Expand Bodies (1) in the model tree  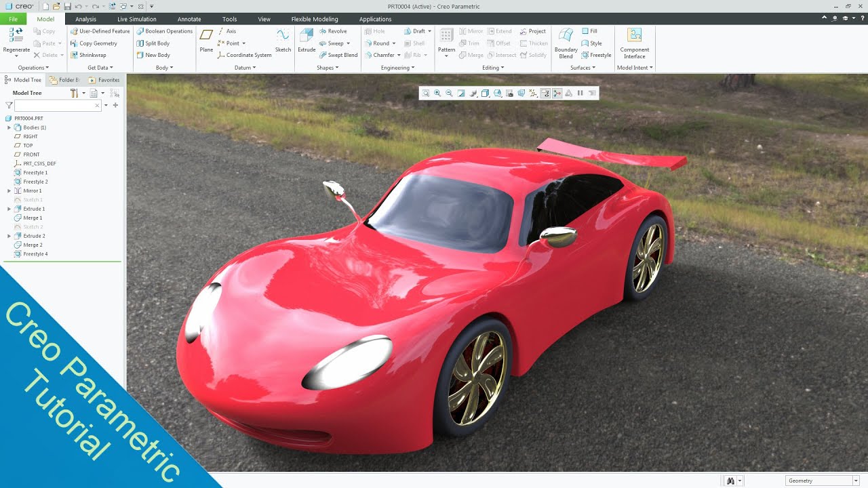9,127
